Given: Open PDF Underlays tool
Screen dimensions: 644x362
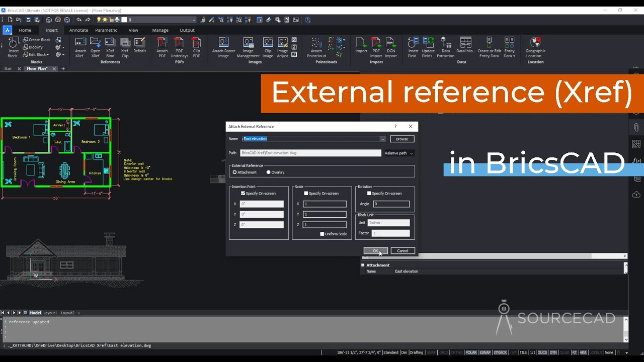Looking at the screenshot, I should [x=179, y=47].
